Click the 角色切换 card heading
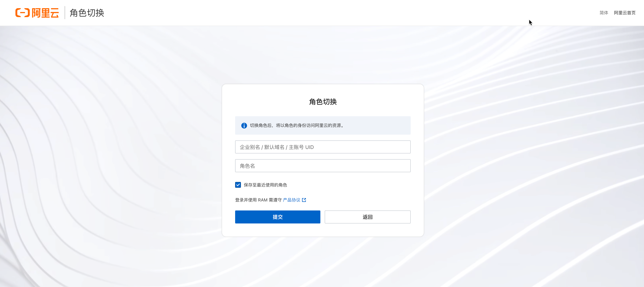Screen dimensions: 644x287 323,102
